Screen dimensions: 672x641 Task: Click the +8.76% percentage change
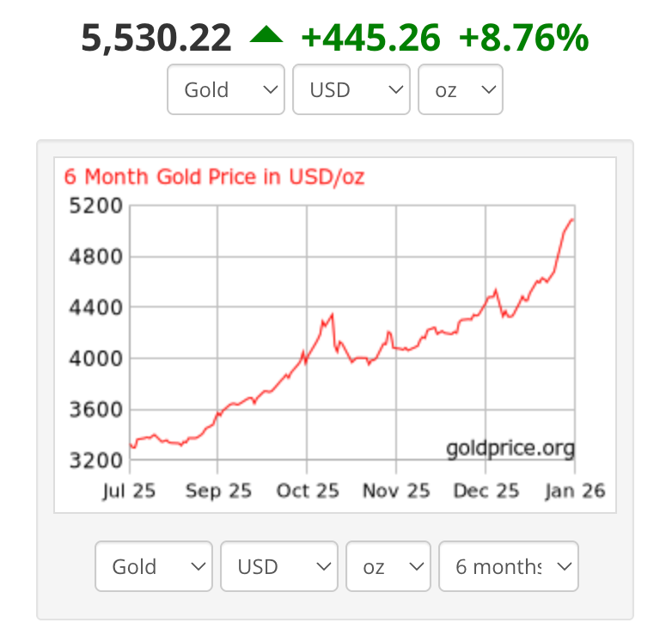524,39
